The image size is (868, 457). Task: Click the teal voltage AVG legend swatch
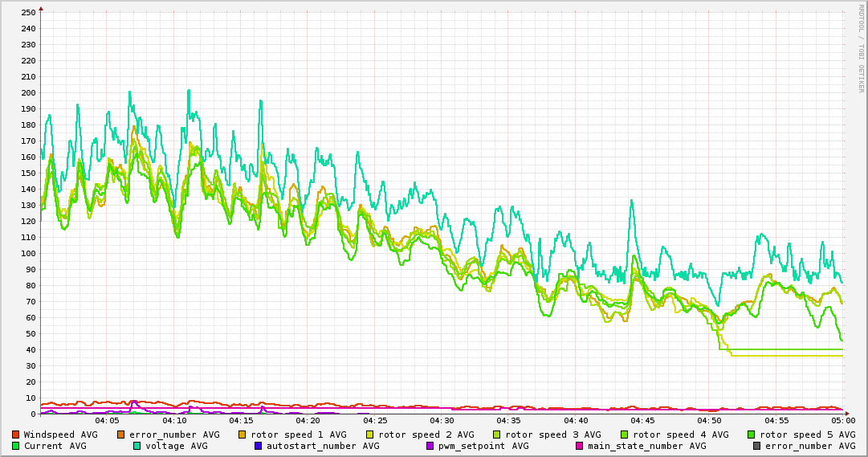137,446
